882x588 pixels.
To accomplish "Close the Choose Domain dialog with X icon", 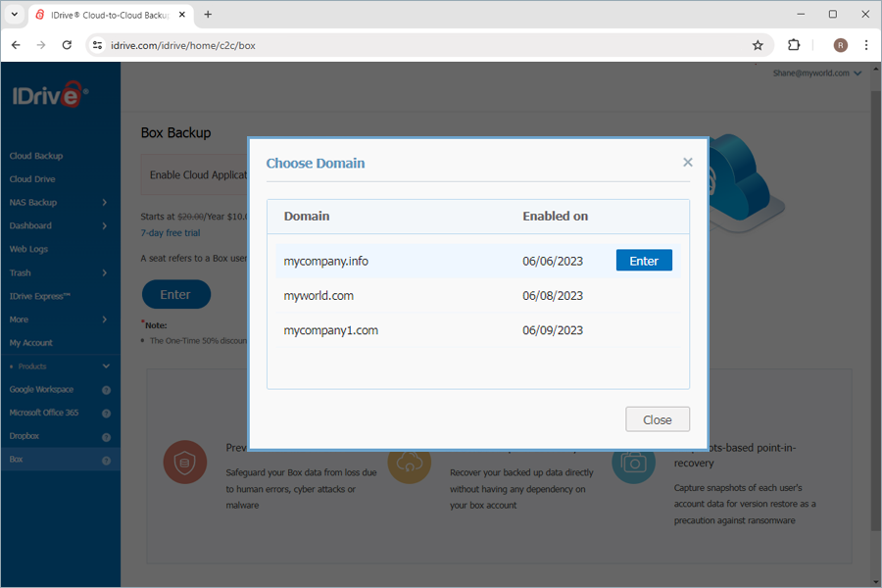I will tap(687, 163).
